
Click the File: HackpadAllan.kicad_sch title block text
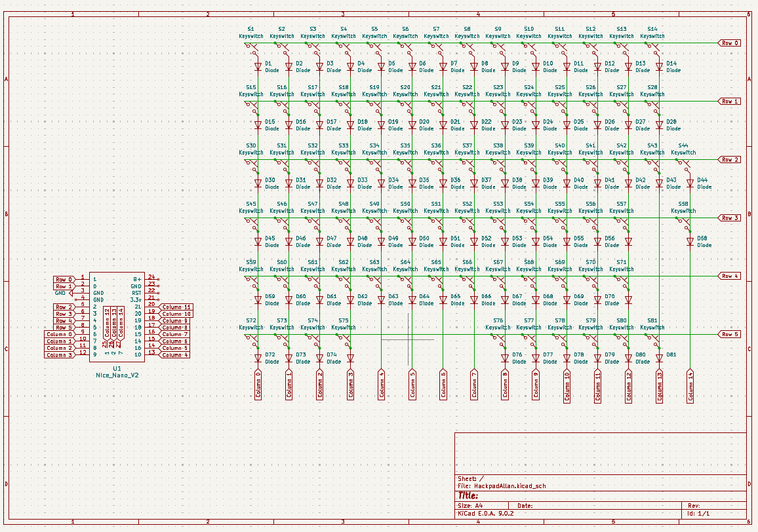502,486
